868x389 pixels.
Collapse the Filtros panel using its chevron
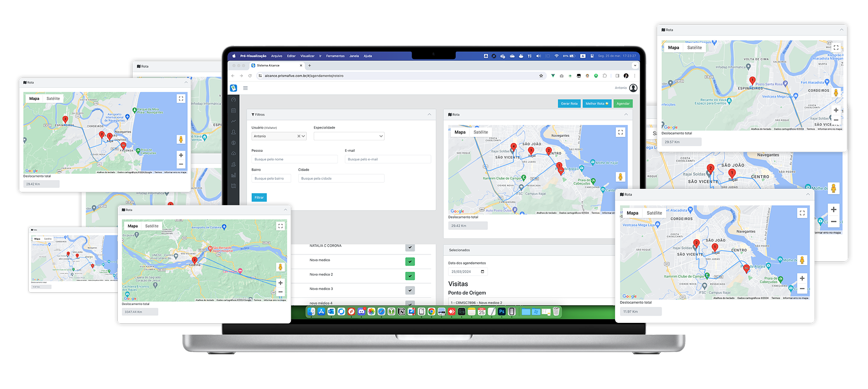(429, 114)
